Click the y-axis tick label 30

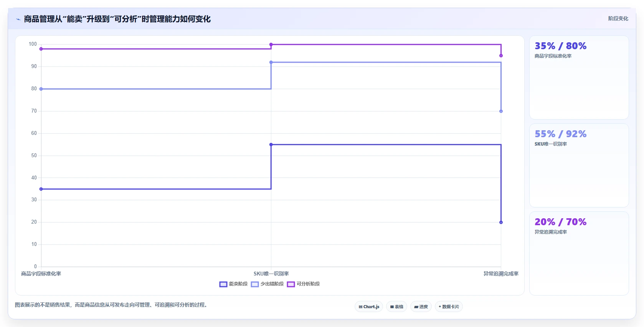click(x=34, y=200)
